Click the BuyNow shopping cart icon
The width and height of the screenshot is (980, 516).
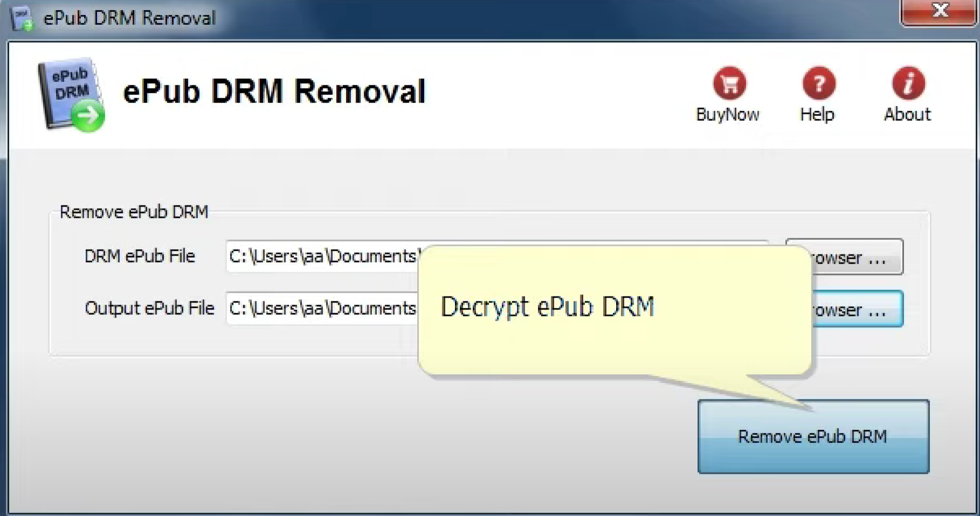729,84
